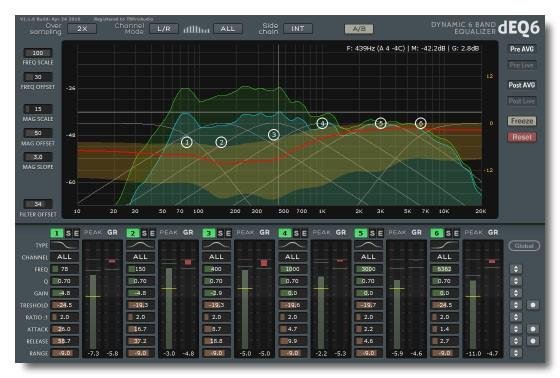Click band 4 FREQ value 1000
The image size is (560, 378).
coord(292,269)
